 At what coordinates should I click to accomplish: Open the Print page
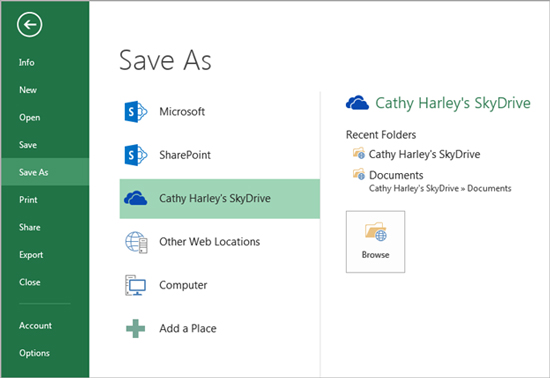[x=28, y=200]
